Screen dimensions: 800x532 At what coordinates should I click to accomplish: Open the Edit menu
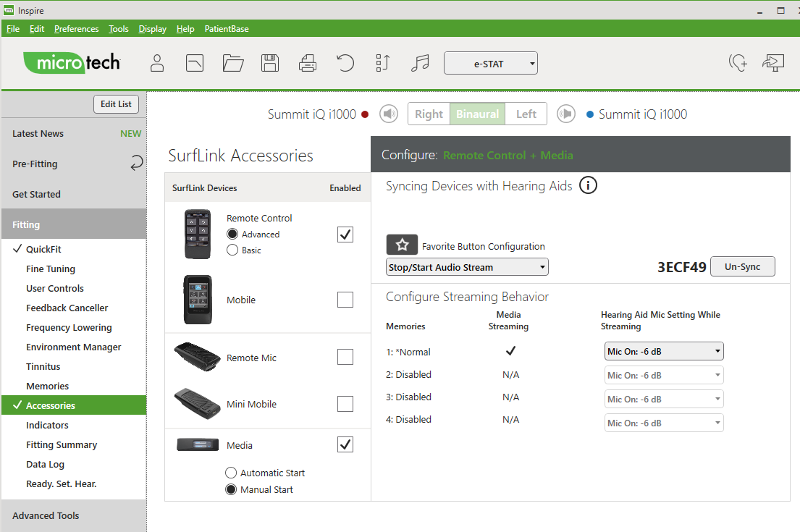click(37, 29)
